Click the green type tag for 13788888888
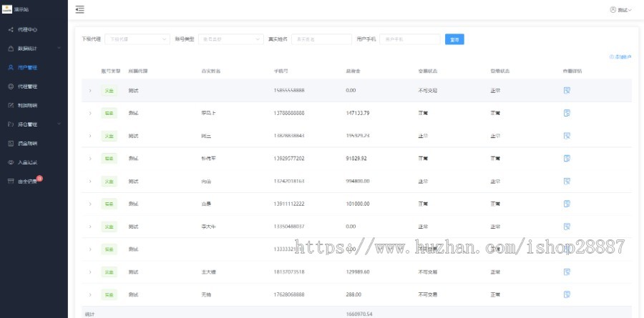 coord(109,113)
